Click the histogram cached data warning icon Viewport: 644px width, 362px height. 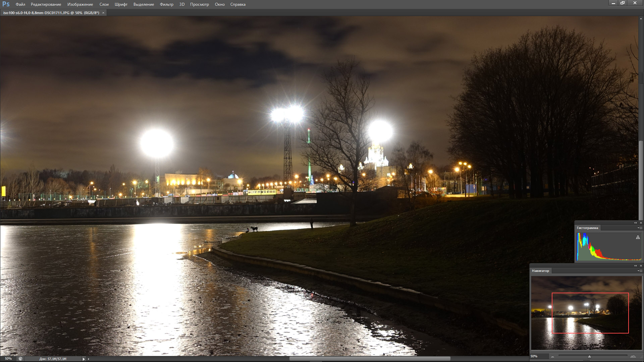(x=638, y=237)
